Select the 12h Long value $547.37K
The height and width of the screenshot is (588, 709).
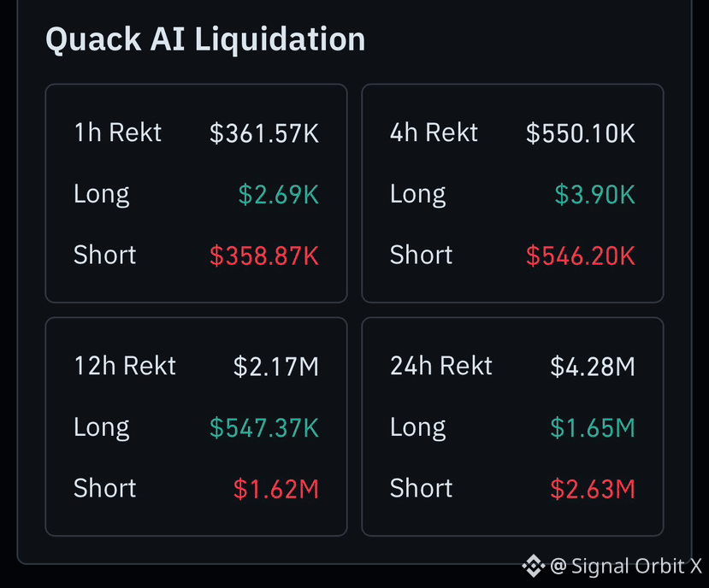coord(264,427)
